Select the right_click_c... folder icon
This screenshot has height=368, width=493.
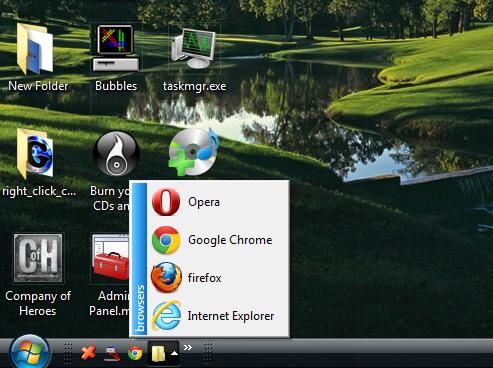tap(35, 154)
